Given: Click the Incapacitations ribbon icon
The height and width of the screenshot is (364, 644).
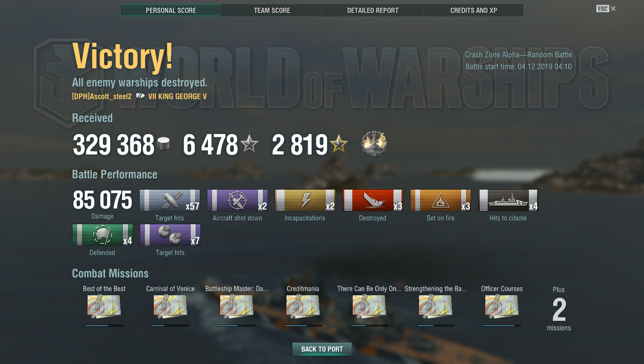Looking at the screenshot, I should (x=305, y=200).
